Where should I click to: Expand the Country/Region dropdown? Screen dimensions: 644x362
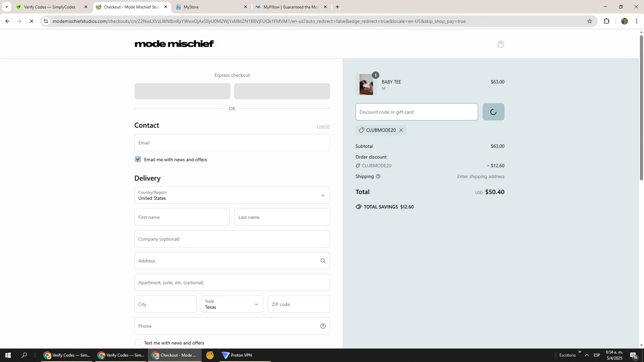(x=232, y=195)
